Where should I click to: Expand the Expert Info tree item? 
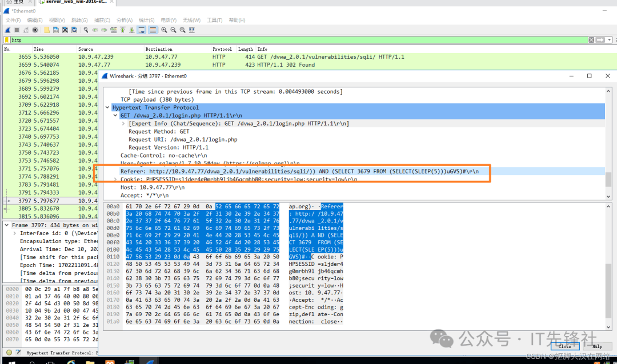[123, 123]
